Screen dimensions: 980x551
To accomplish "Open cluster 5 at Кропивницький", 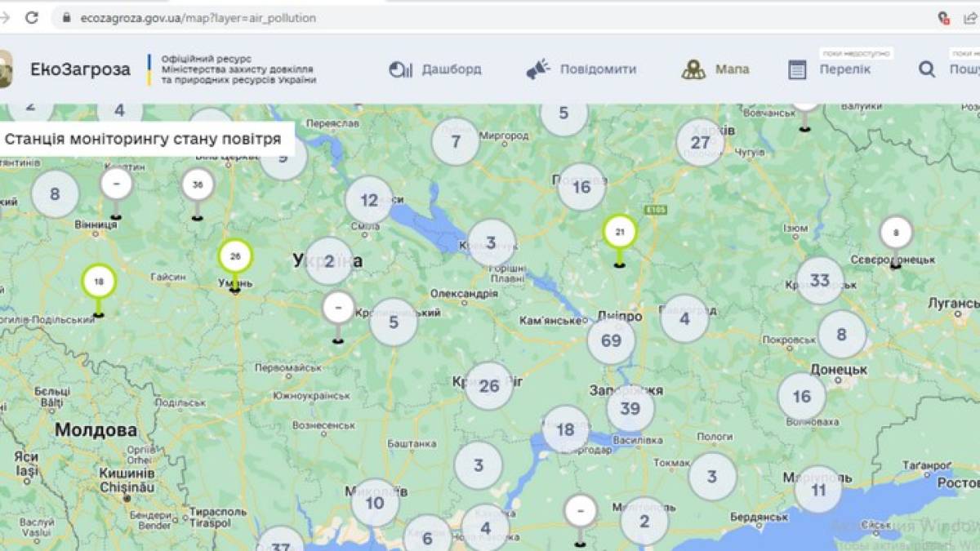I will (x=394, y=322).
